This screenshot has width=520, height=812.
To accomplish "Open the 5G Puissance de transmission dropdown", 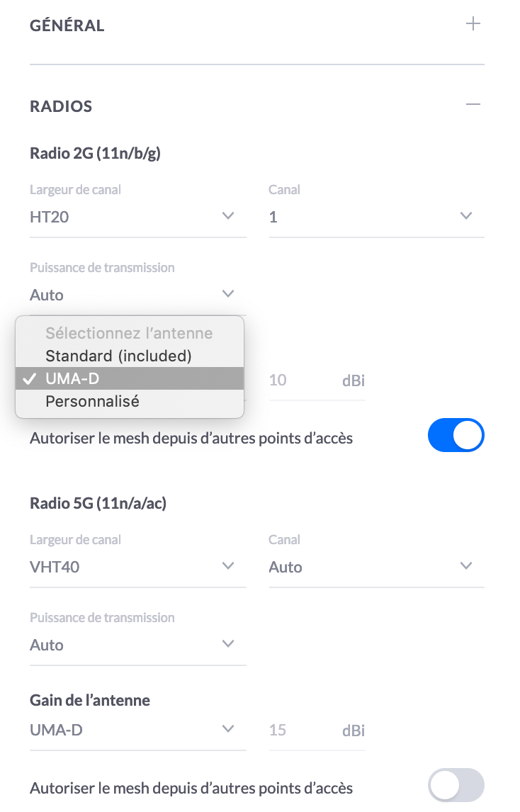I will point(137,645).
